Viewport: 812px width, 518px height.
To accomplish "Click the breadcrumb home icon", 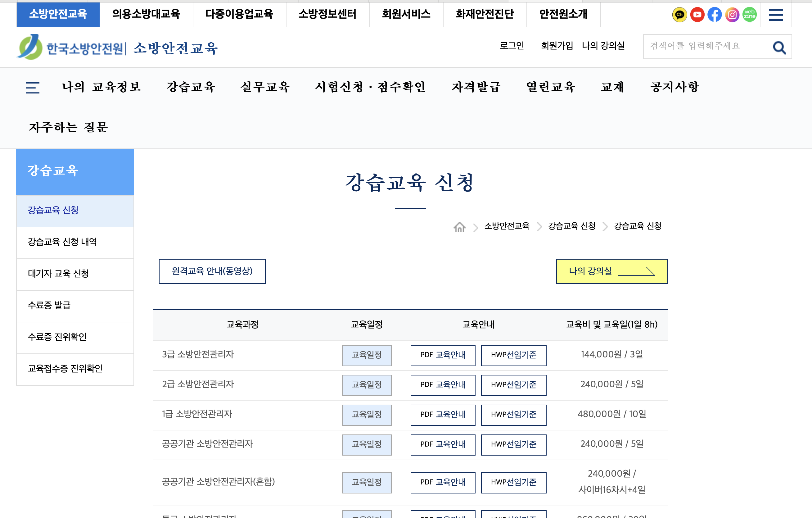I will [459, 226].
